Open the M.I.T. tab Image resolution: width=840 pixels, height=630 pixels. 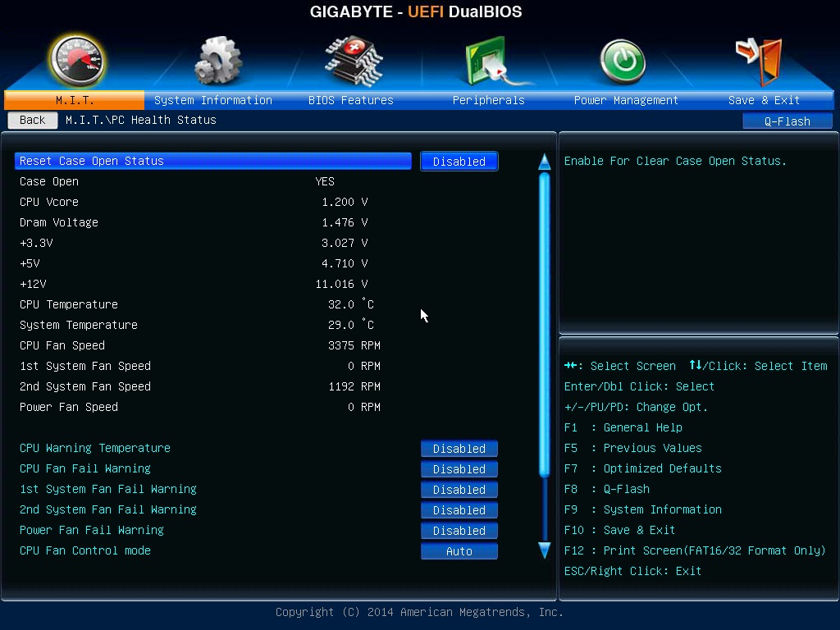click(x=75, y=100)
